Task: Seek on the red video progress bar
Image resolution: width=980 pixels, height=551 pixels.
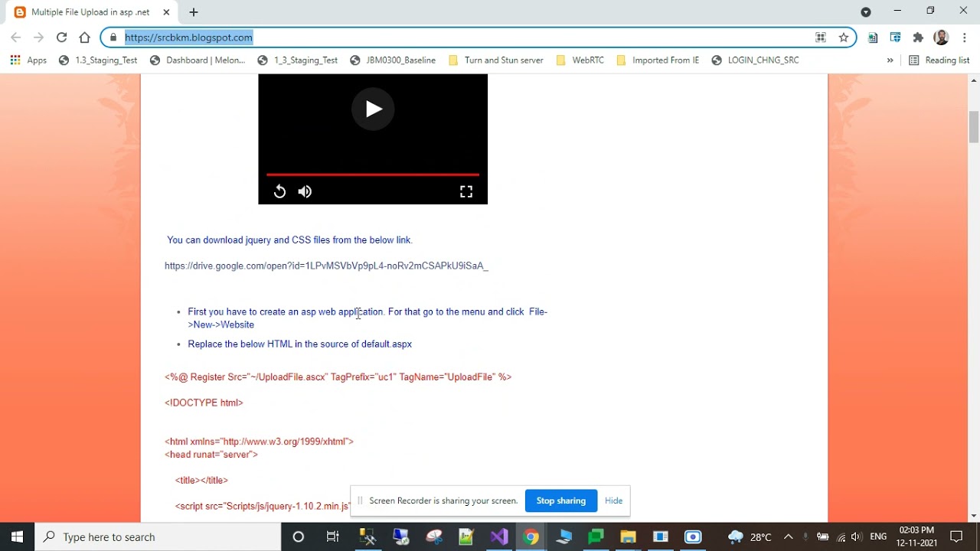Action: 373,174
